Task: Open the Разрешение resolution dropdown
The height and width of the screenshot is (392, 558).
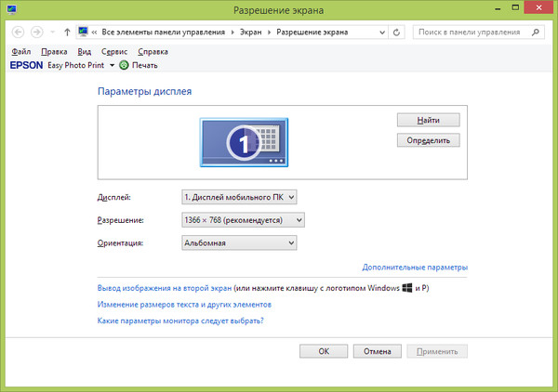Action: click(243, 220)
